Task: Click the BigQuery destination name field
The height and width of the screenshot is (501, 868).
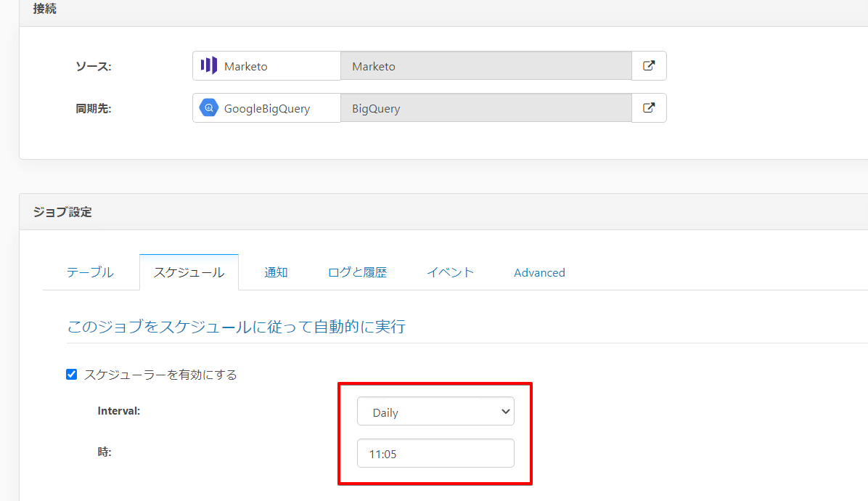Action: coord(485,107)
